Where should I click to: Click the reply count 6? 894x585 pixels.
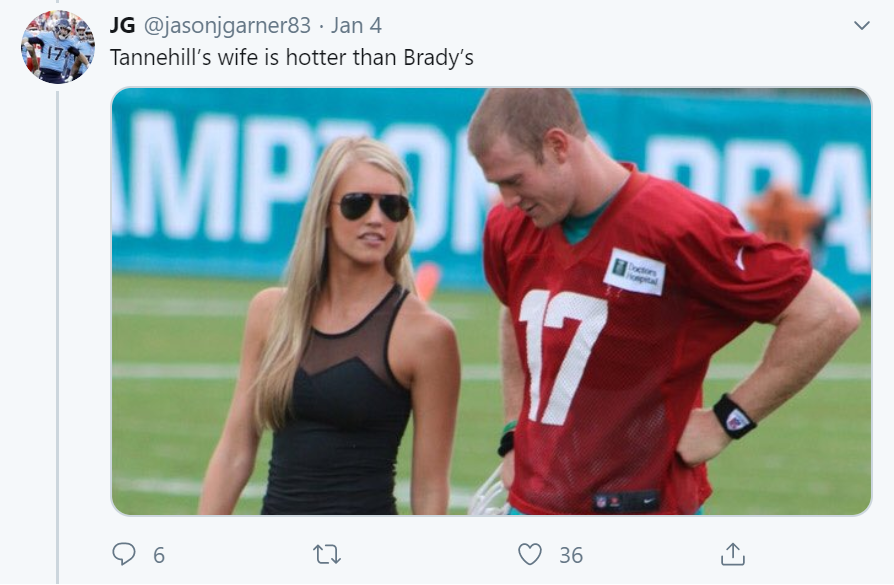(159, 555)
